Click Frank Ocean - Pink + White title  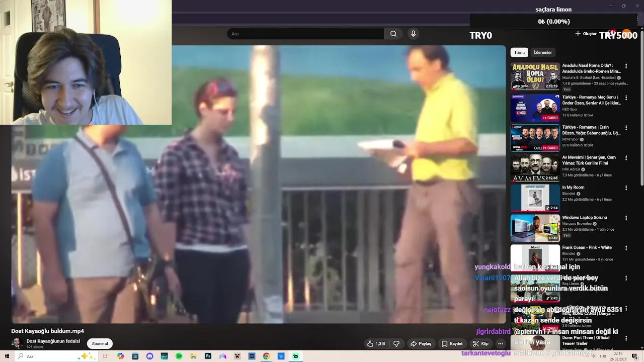tap(587, 248)
